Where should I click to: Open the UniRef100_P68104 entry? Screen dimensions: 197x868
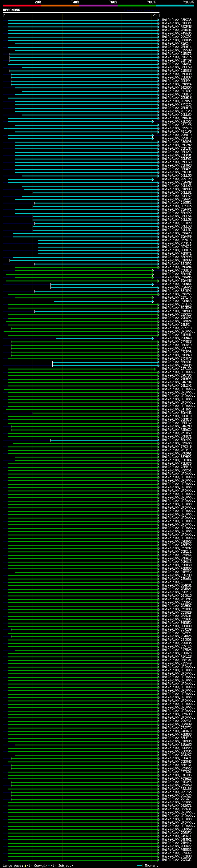(x=177, y=660)
